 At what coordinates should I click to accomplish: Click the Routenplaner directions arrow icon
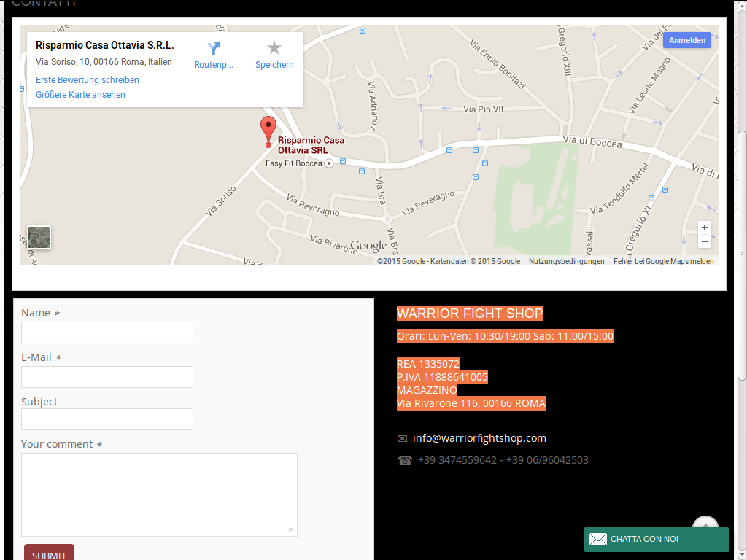tap(214, 49)
